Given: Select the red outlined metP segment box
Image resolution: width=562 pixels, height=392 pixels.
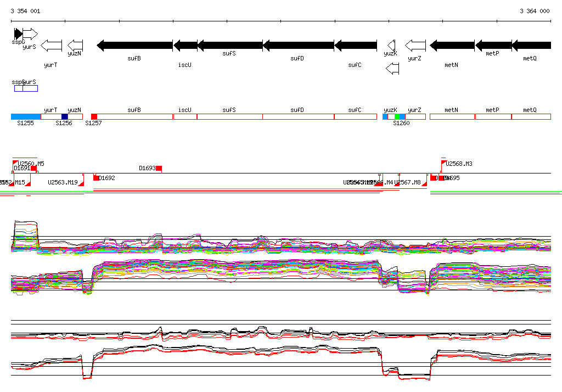Looking at the screenshot, I should [x=493, y=116].
